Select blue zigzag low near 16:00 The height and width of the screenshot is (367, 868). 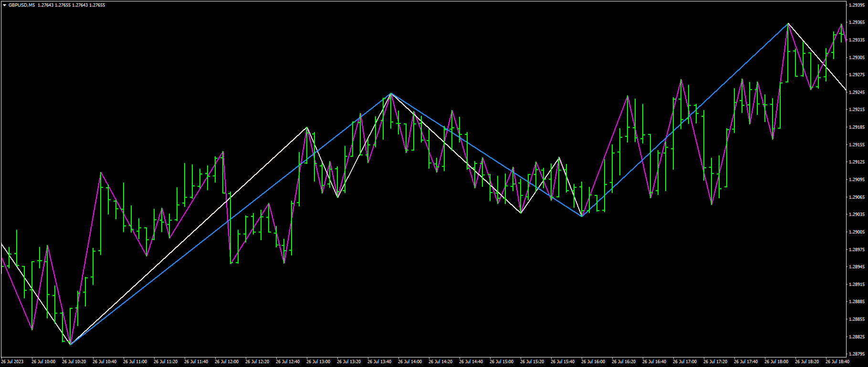tap(582, 216)
